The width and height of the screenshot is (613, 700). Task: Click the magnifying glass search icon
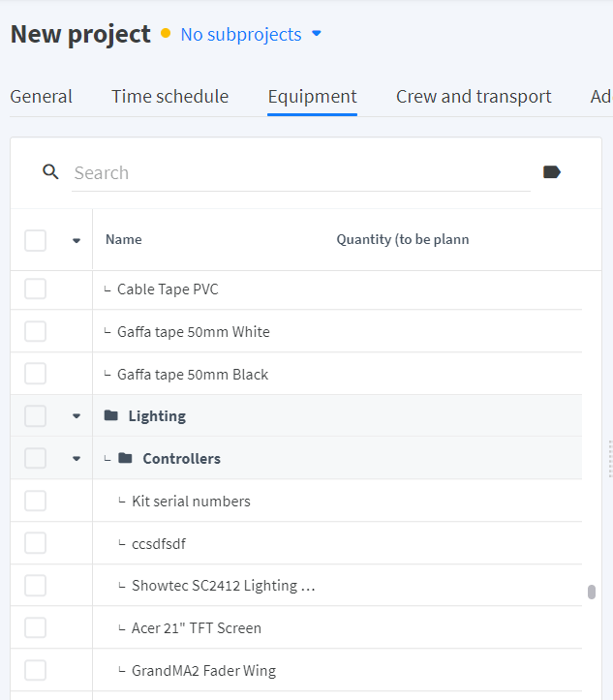50,171
